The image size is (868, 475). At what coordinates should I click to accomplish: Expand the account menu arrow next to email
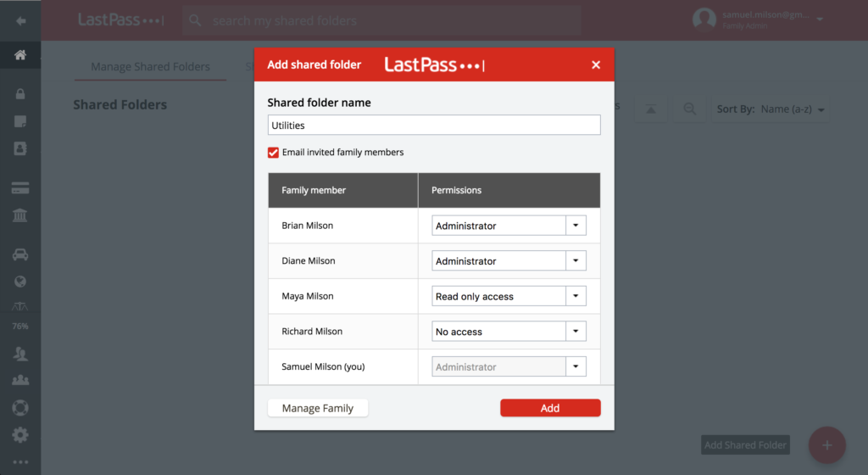[820, 20]
